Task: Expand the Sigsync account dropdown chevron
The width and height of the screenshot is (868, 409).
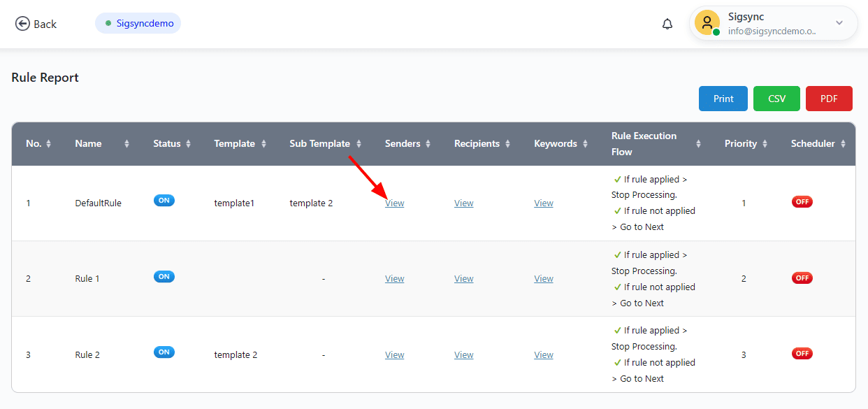Action: (x=839, y=23)
